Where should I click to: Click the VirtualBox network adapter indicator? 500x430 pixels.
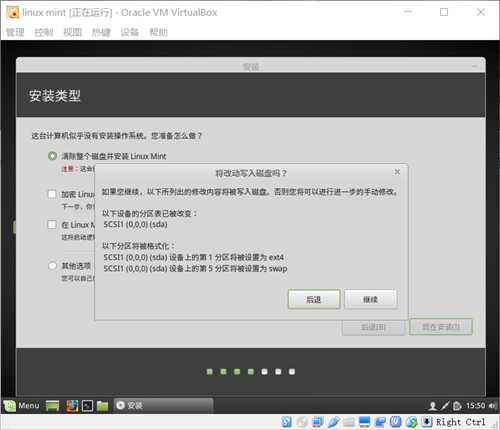[317, 422]
